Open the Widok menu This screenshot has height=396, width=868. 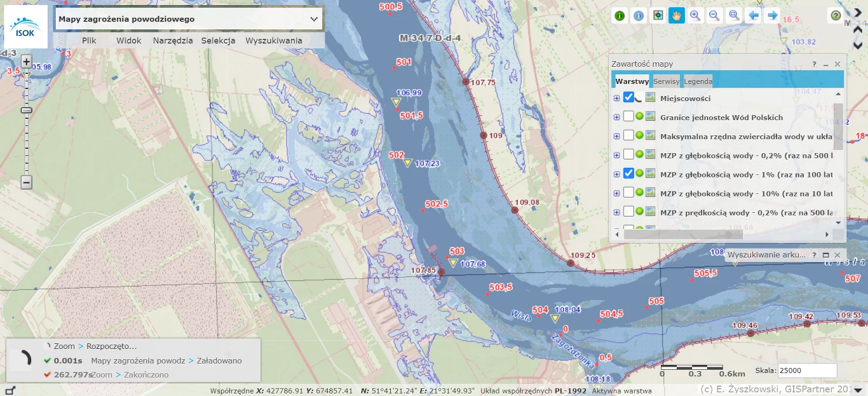point(129,41)
